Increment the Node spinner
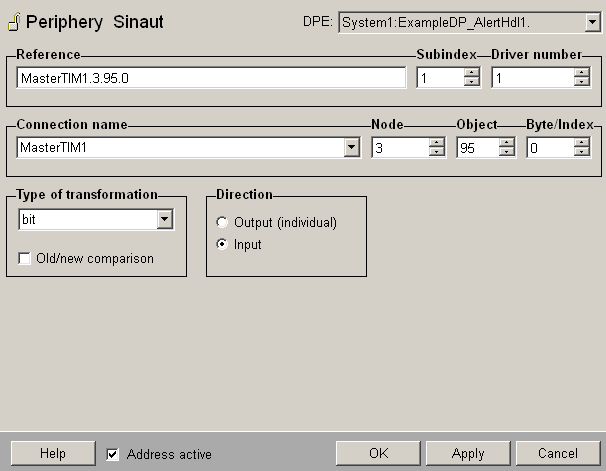606x471 pixels. 436,143
